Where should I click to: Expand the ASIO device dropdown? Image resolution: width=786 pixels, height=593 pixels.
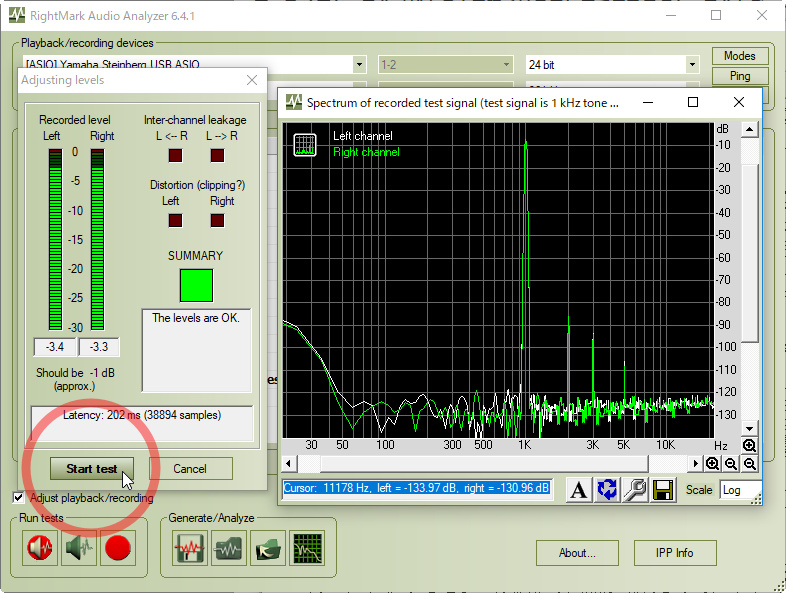click(359, 65)
